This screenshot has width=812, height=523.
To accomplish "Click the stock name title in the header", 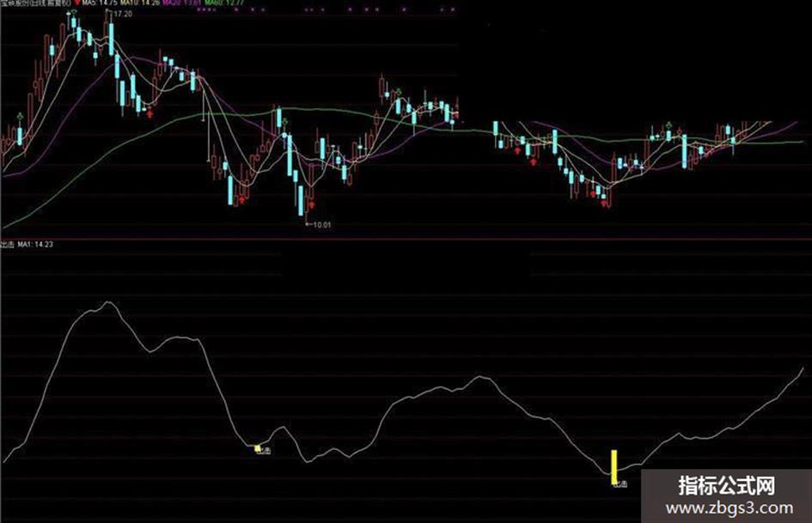I will [36, 3].
